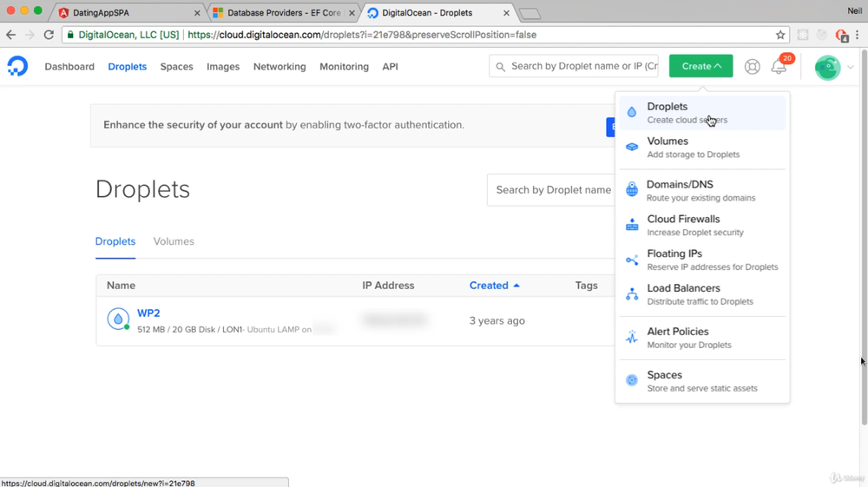Click the Name column header
The image size is (868, 487).
click(x=121, y=286)
